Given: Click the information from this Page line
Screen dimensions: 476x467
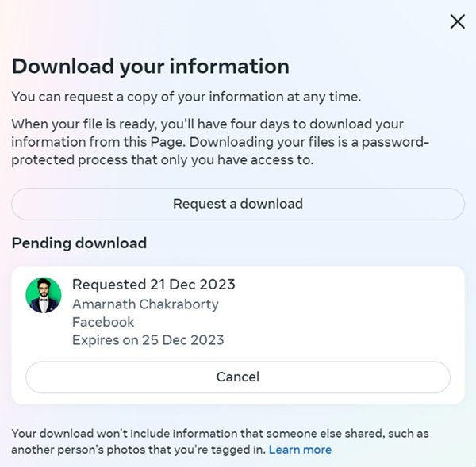Looking at the screenshot, I should [220, 142].
